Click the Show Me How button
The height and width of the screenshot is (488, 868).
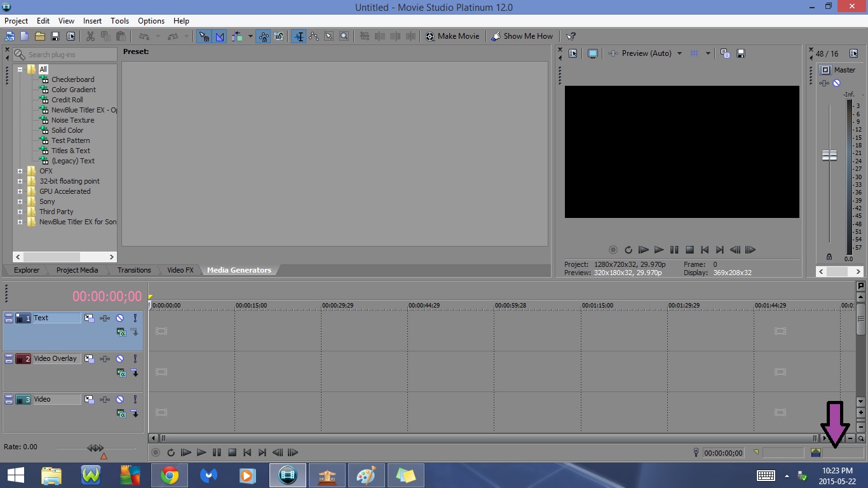[x=522, y=36]
